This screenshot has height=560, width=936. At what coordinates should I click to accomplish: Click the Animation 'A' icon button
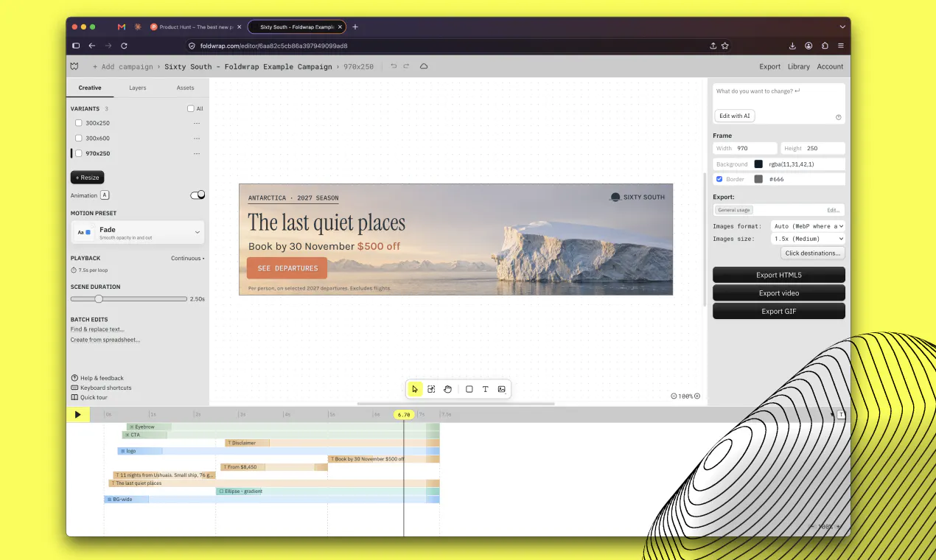pyautogui.click(x=105, y=195)
